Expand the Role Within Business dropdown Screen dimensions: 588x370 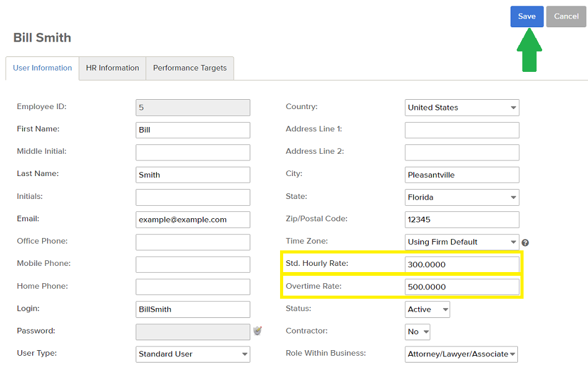point(461,355)
